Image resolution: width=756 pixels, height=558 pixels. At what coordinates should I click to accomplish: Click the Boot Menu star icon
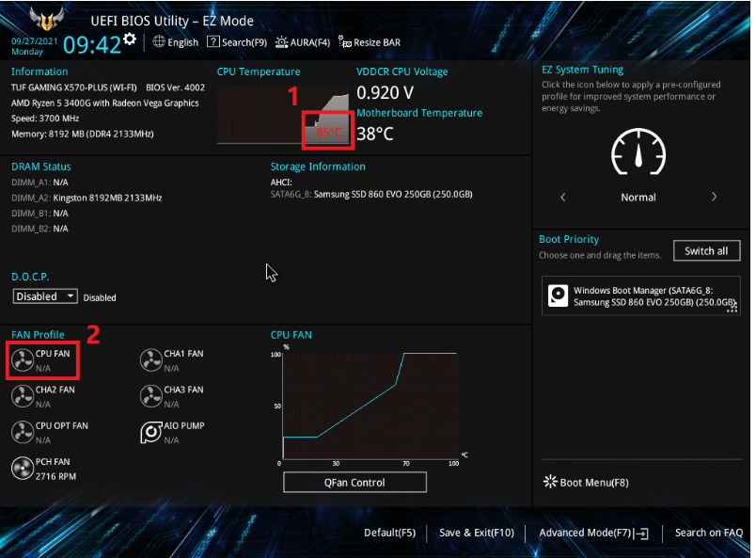tap(550, 481)
